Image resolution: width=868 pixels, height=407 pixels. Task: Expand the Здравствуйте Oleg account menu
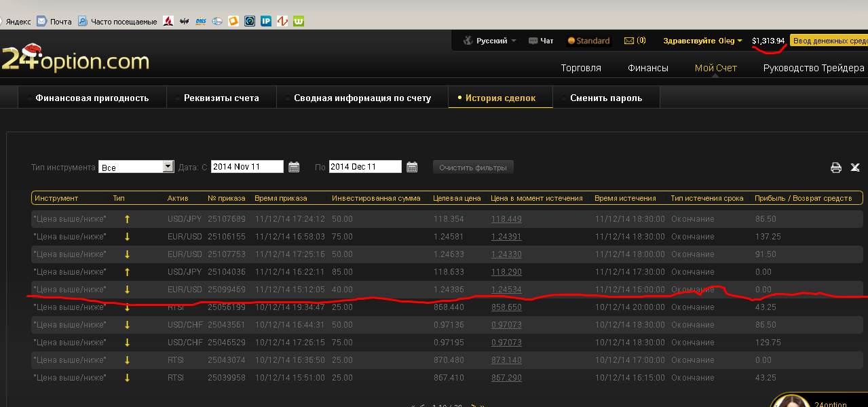pos(702,41)
